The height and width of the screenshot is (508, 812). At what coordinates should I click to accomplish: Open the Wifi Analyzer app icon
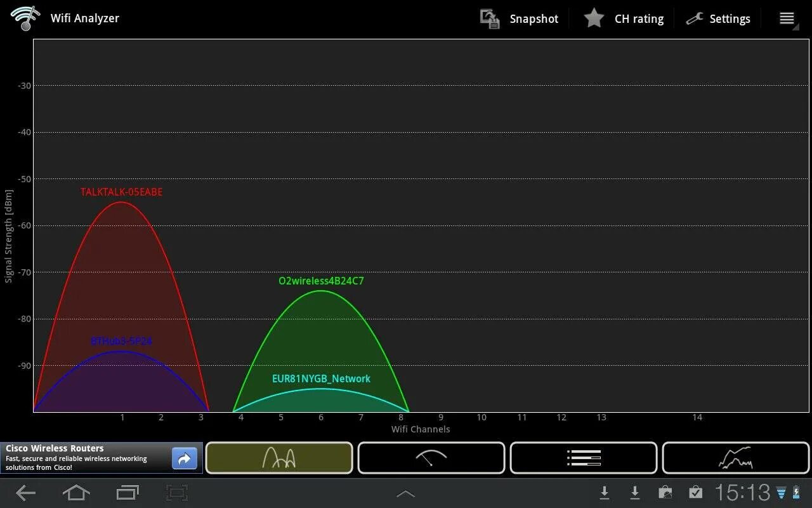point(25,18)
